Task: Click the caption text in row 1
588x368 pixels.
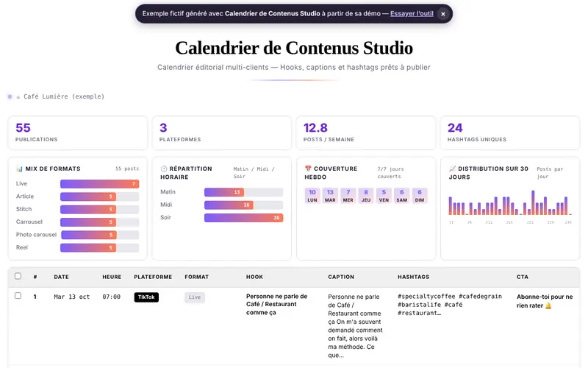Action: coord(355,325)
